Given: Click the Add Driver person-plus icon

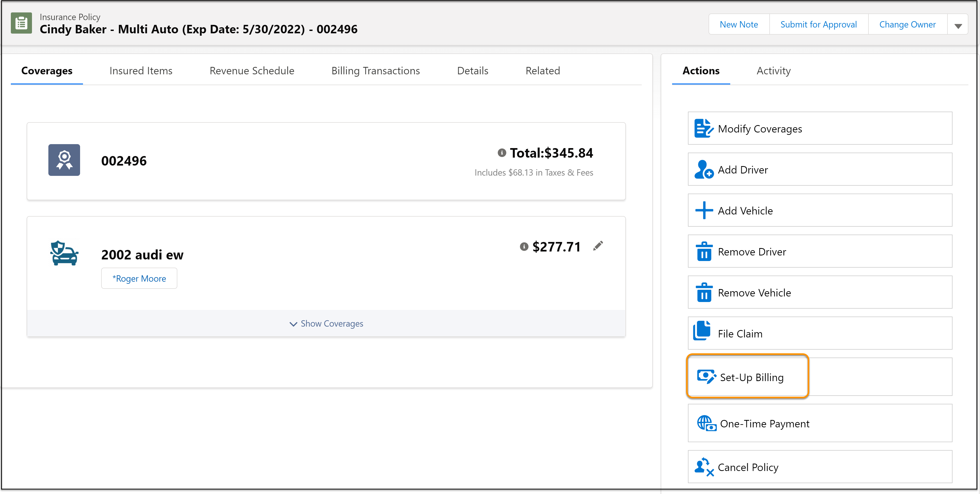Looking at the screenshot, I should click(x=704, y=169).
